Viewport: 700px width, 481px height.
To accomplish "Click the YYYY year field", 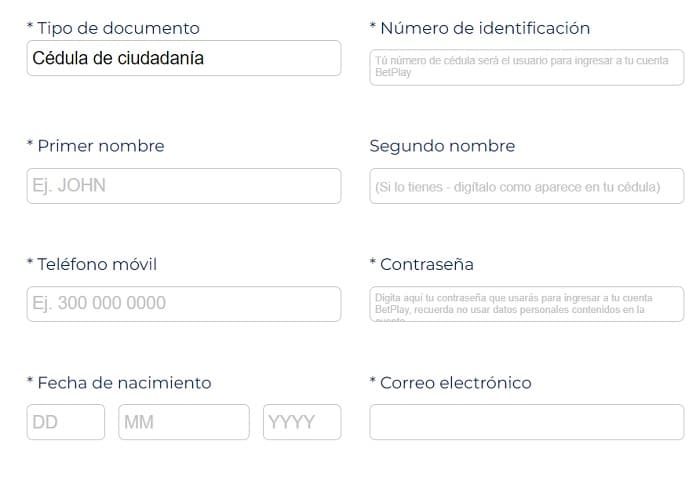I will [x=301, y=422].
